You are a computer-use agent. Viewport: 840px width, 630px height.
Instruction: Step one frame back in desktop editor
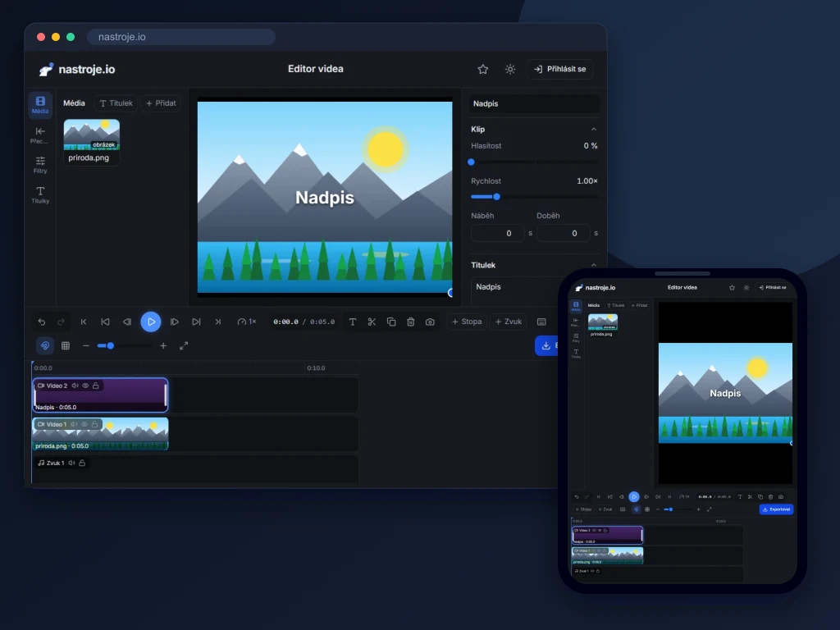[127, 322]
